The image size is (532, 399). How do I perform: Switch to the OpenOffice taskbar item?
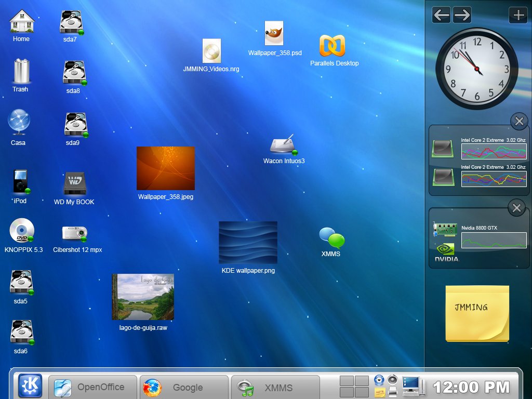point(92,388)
